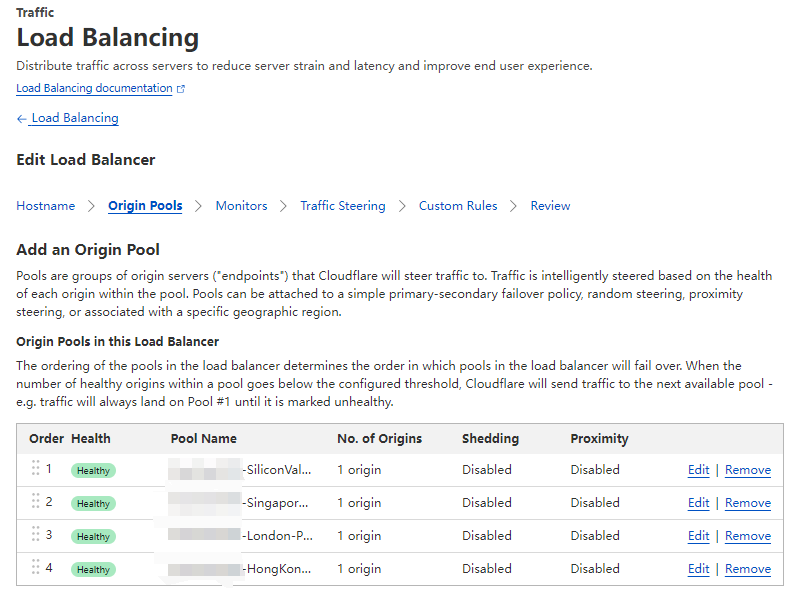This screenshot has height=603, width=805.
Task: Click drag handle icon for pool order 1
Action: [36, 469]
